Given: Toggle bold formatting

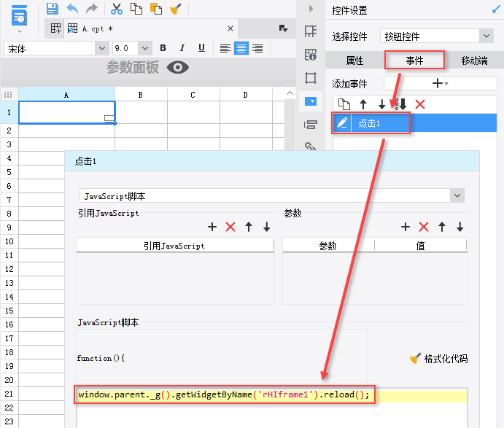Looking at the screenshot, I should tap(163, 48).
